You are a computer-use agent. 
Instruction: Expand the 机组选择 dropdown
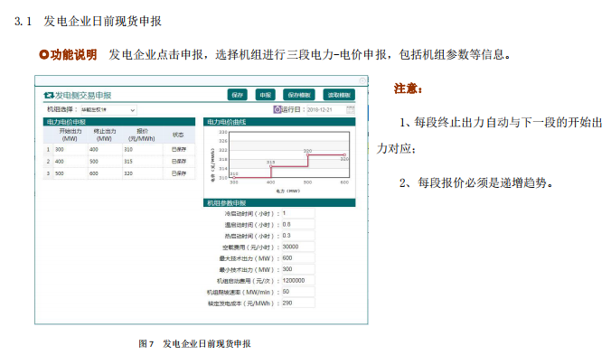(133, 109)
